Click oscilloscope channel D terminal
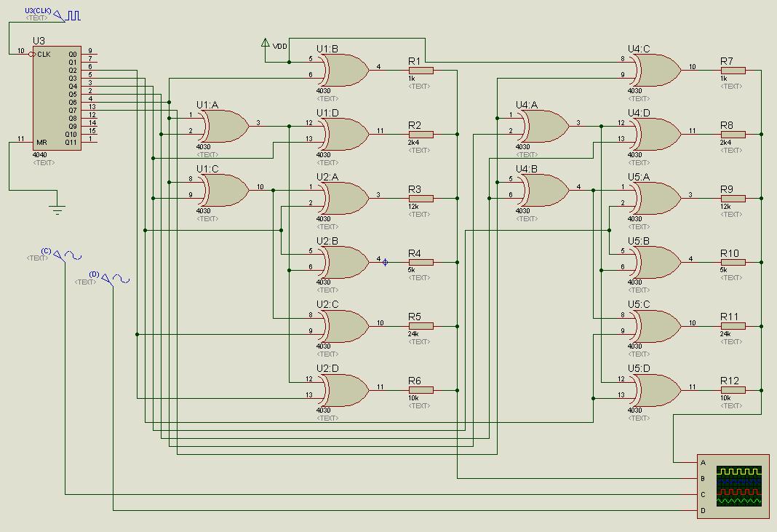 [703, 510]
